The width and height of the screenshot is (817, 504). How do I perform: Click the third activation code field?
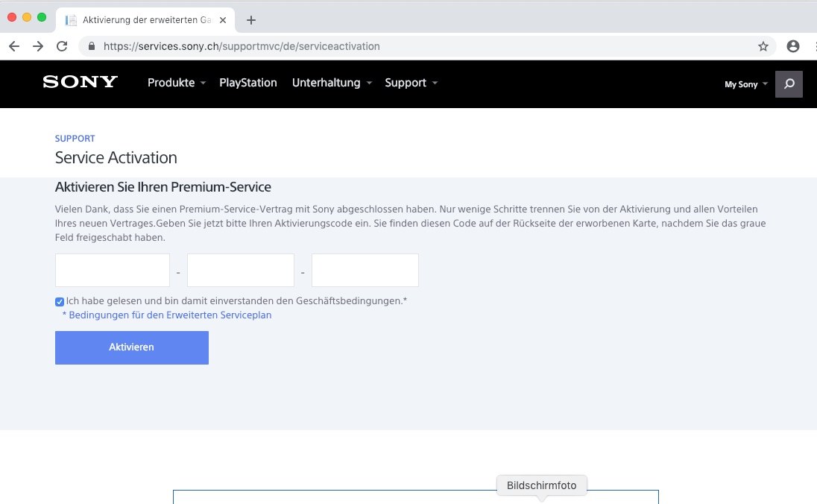(x=365, y=271)
